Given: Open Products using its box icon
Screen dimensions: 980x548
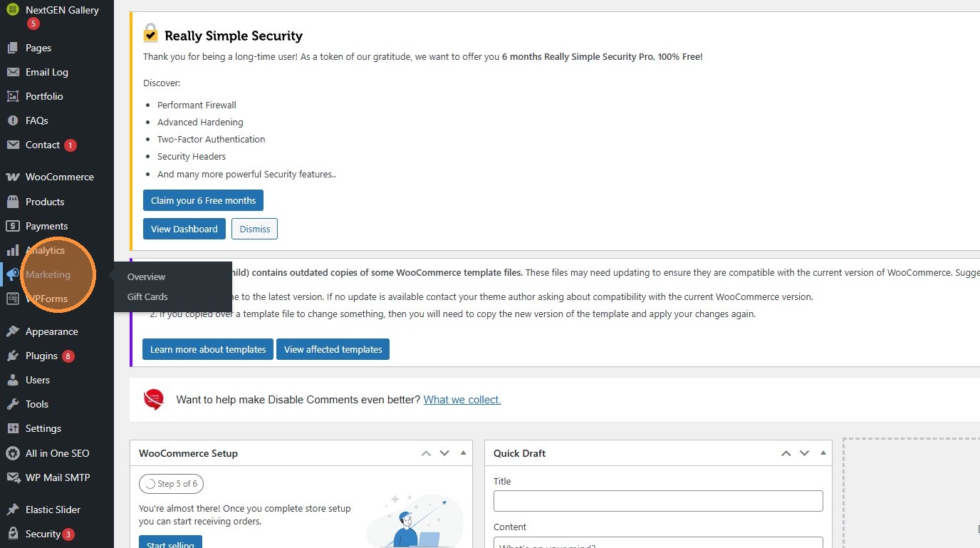Looking at the screenshot, I should tap(12, 202).
